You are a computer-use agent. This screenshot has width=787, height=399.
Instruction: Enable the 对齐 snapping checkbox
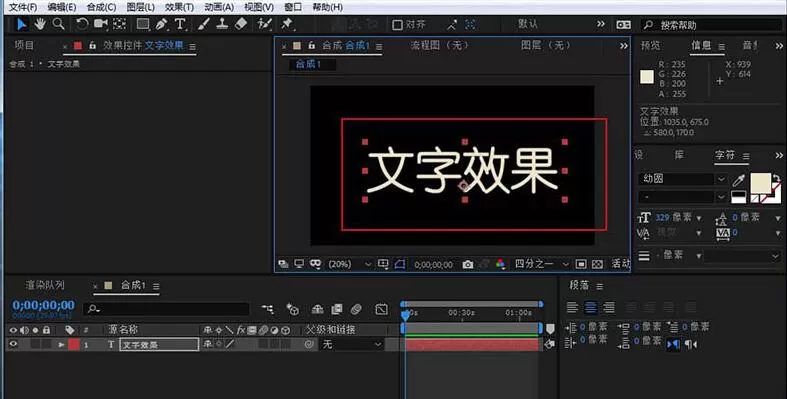click(x=397, y=25)
